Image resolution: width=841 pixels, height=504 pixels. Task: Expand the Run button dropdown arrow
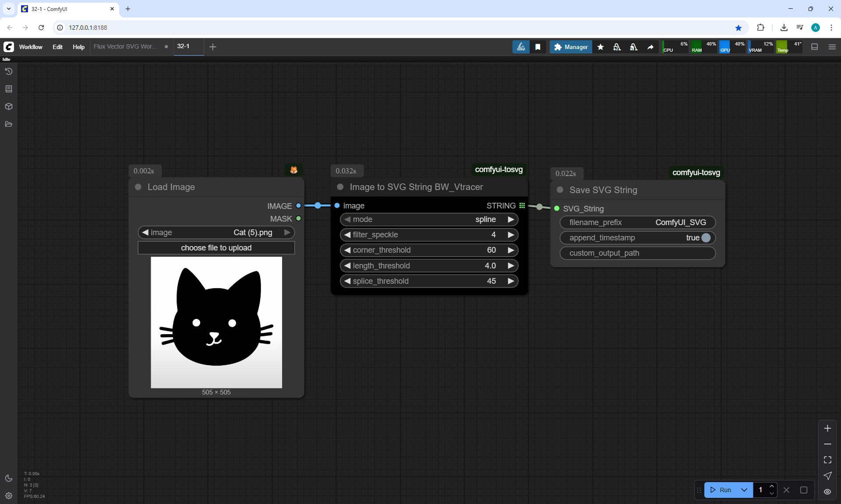coord(744,490)
